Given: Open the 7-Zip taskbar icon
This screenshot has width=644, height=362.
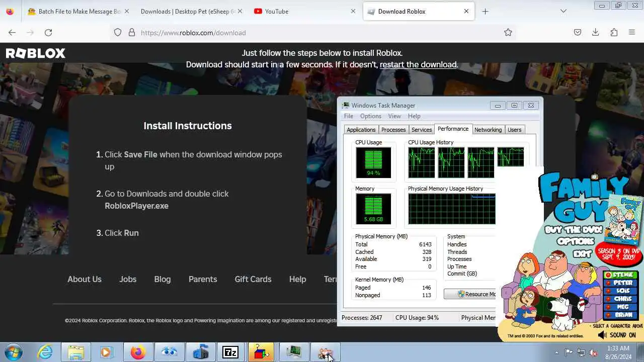Looking at the screenshot, I should (230, 352).
